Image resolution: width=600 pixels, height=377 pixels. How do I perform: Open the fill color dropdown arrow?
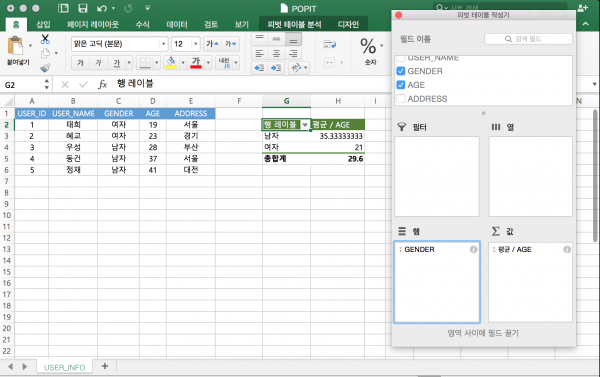click(183, 63)
